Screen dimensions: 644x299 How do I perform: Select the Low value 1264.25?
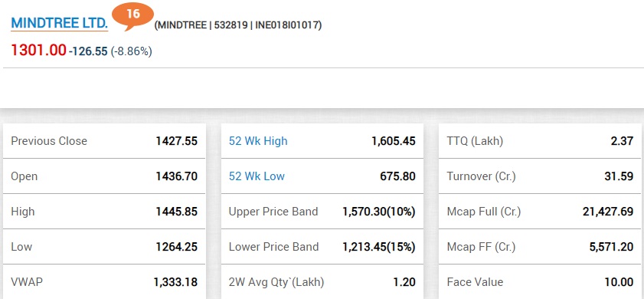(x=177, y=247)
